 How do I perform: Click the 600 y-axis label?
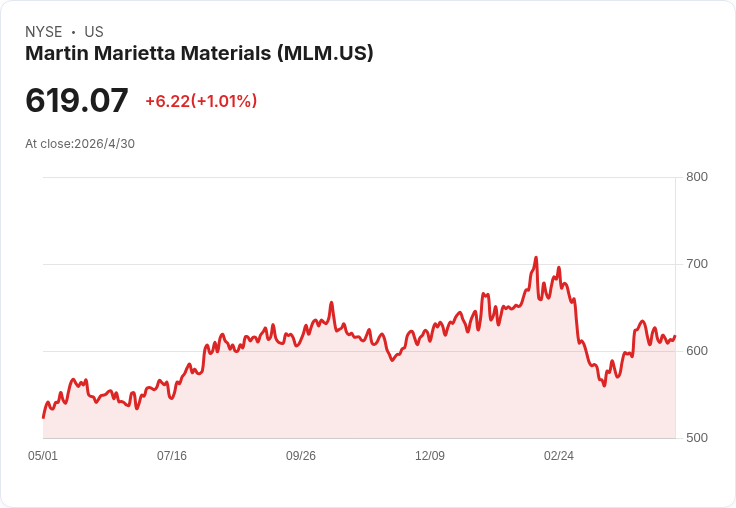click(697, 351)
